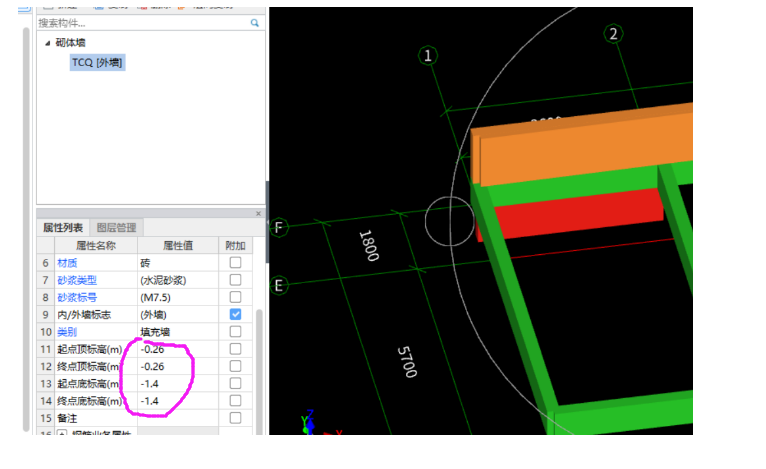Click the empty 备注 value cell

(x=178, y=418)
